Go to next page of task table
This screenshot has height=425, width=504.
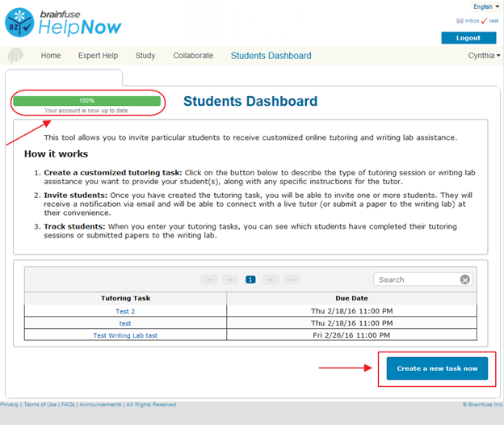pos(271,280)
